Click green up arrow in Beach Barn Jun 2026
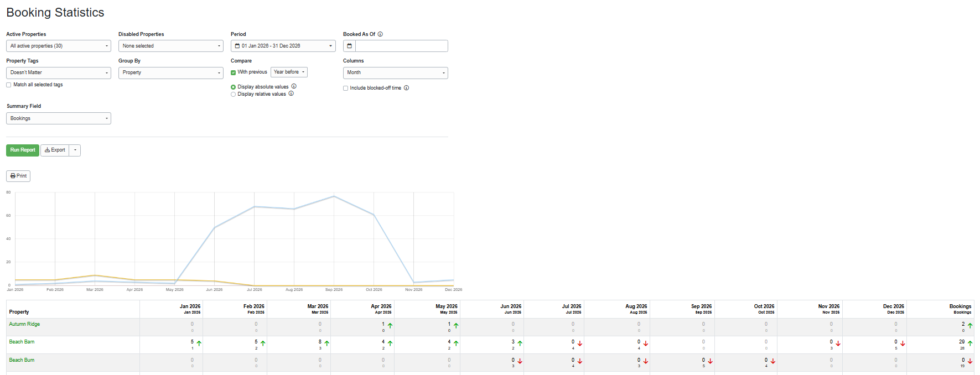980x375 pixels. (520, 343)
